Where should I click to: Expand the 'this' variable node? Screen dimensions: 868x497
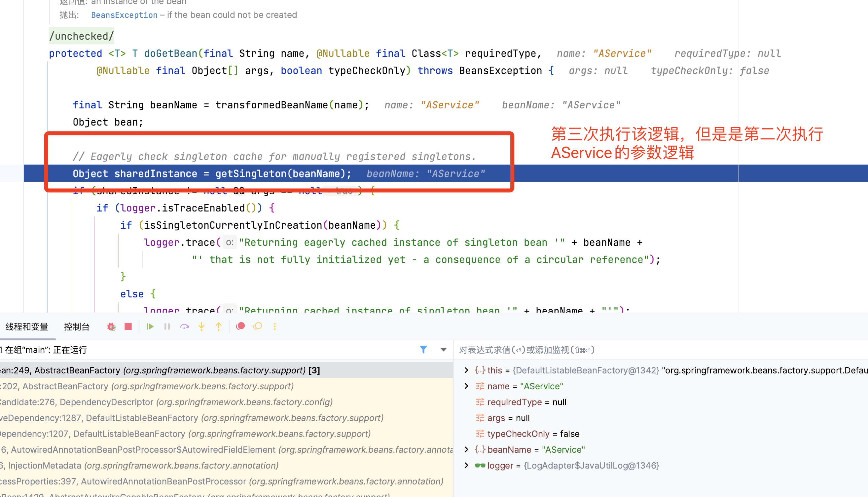pyautogui.click(x=467, y=370)
